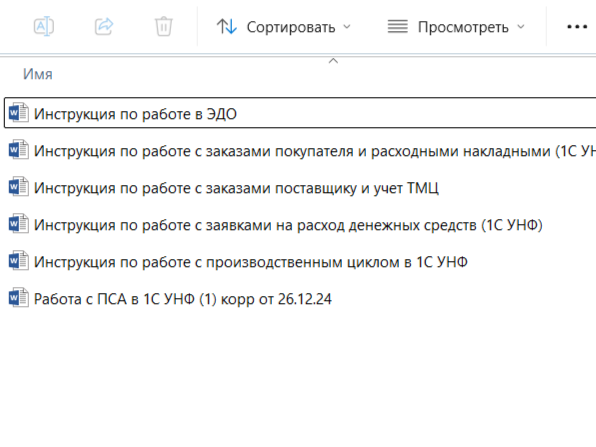596x447 pixels.
Task: Click Word icon of Работа с ПСА file
Action: click(x=19, y=298)
